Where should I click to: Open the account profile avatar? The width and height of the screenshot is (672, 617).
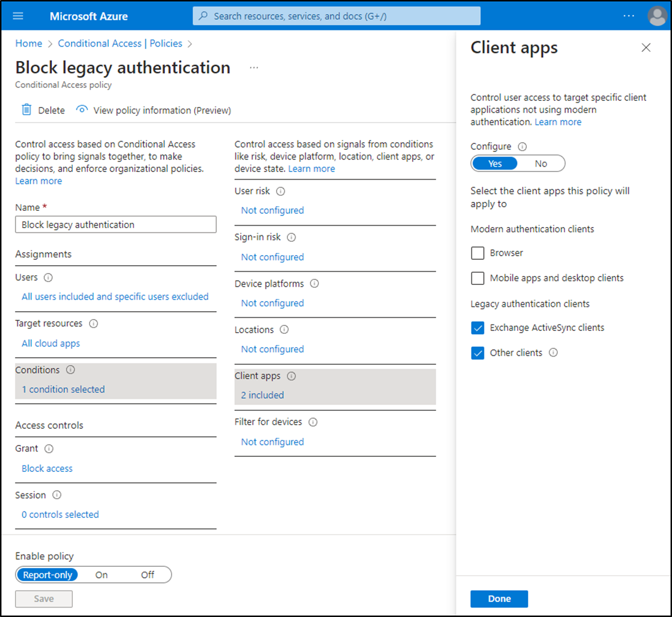pyautogui.click(x=657, y=16)
